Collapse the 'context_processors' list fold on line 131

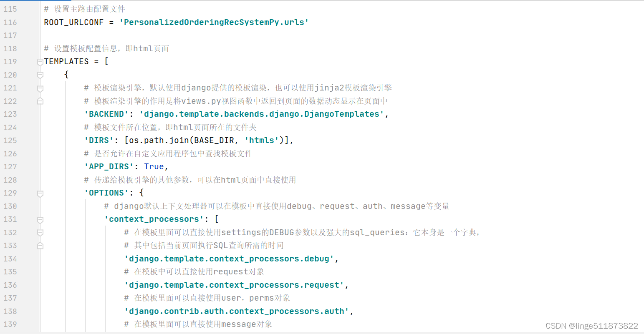point(40,220)
